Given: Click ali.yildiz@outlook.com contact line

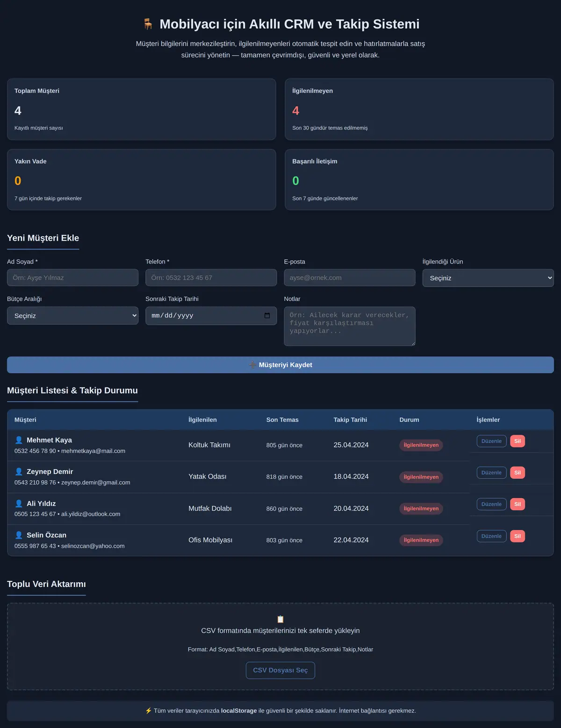Looking at the screenshot, I should pos(67,514).
